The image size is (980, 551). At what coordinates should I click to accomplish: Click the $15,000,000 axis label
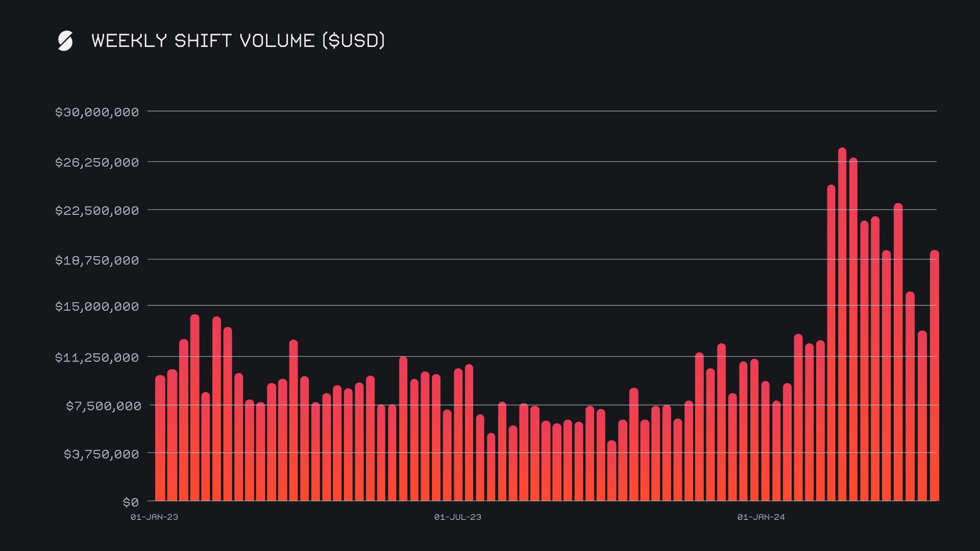(x=97, y=307)
